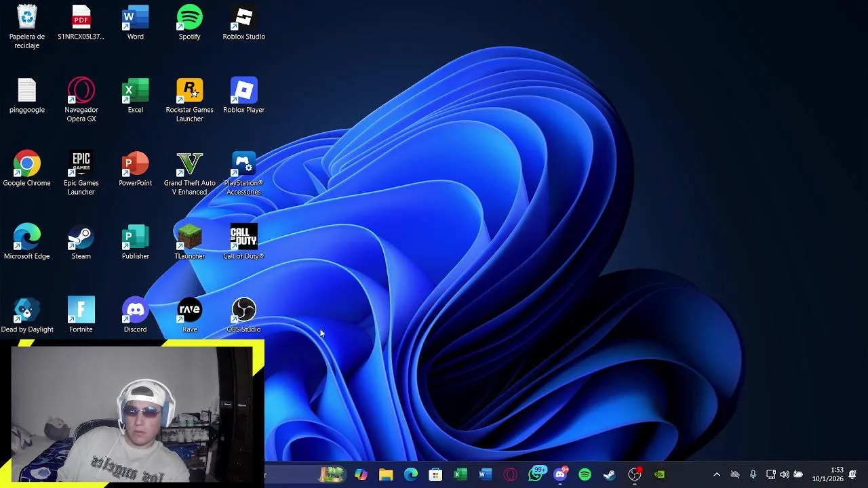The height and width of the screenshot is (488, 868).
Task: Select the Rockstar Games Launcher desktop icon
Action: [x=189, y=100]
